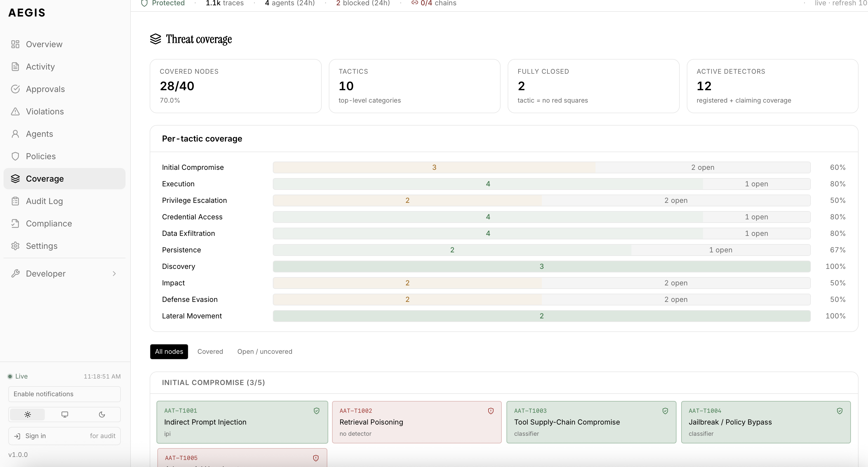Click the Protected shield icon in top bar
Image resolution: width=868 pixels, height=467 pixels.
[144, 3]
